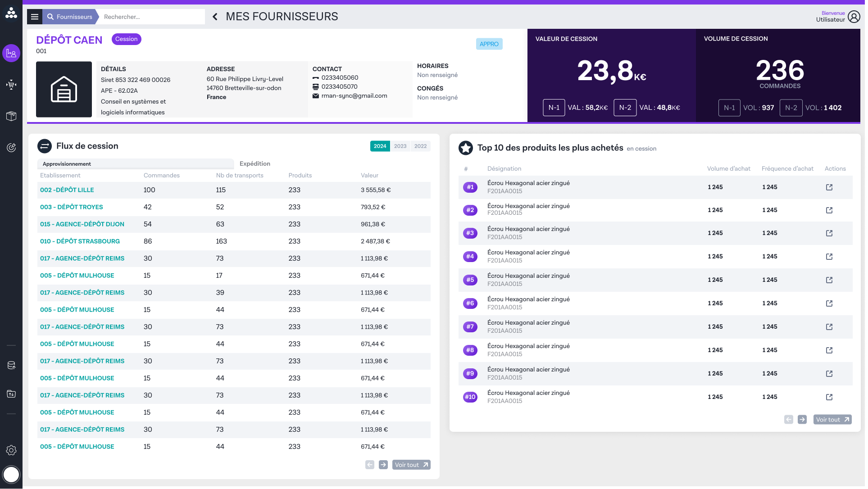The height and width of the screenshot is (489, 868).
Task: Click Voir tout under Top 10 products
Action: click(832, 419)
